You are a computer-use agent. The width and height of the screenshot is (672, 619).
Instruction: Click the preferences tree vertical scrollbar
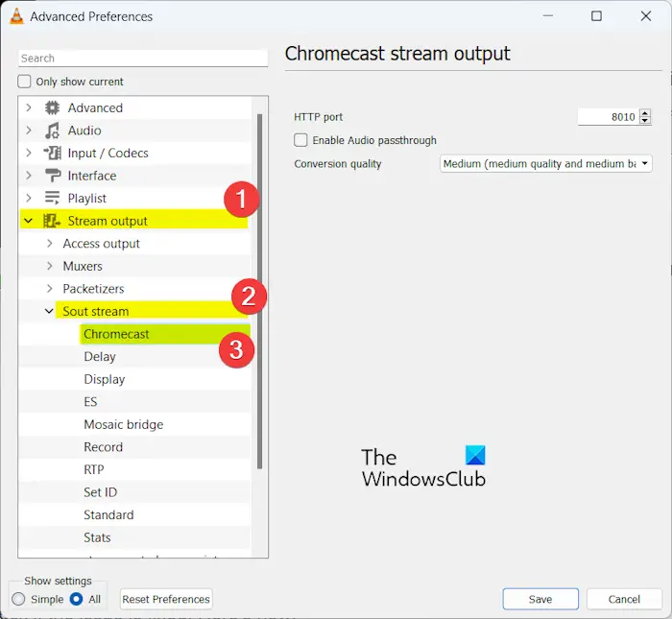(259, 292)
